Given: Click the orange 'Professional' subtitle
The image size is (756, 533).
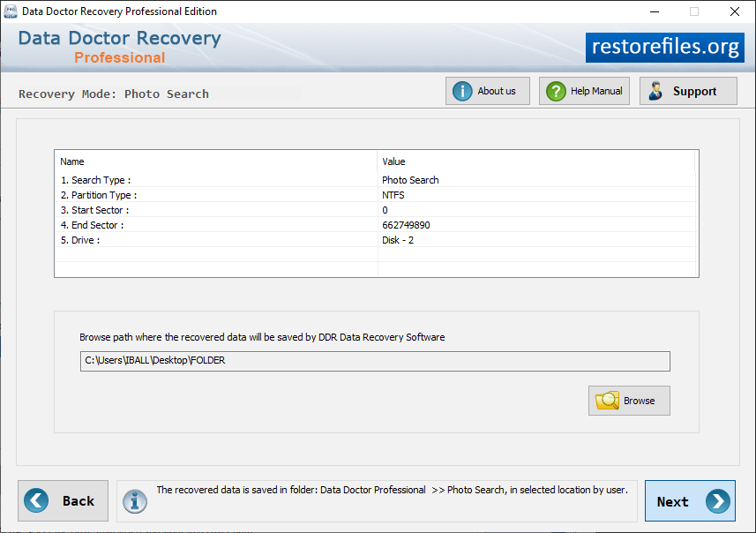Looking at the screenshot, I should pos(120,57).
